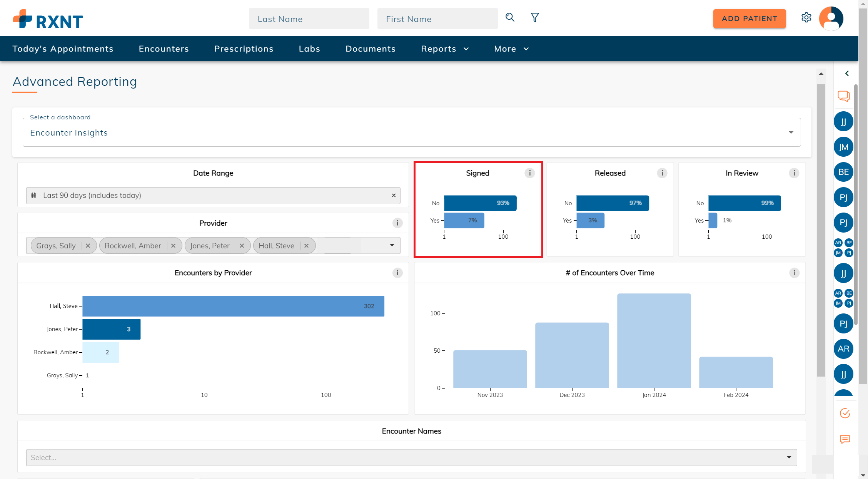
Task: Open the BE avatar in the sidebar
Action: [x=843, y=172]
